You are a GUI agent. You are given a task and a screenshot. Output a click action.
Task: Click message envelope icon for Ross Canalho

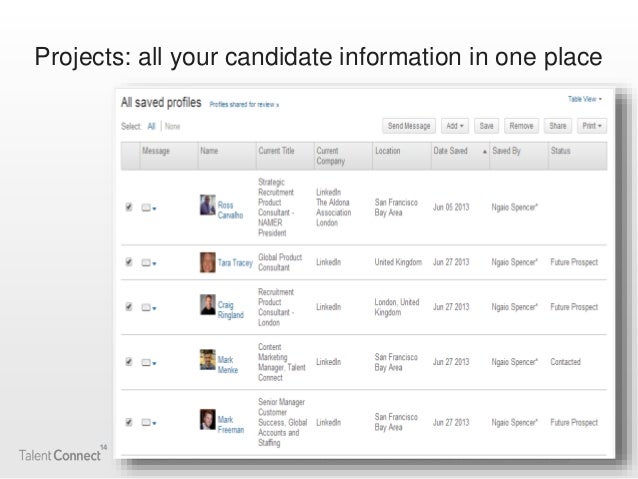coord(146,208)
